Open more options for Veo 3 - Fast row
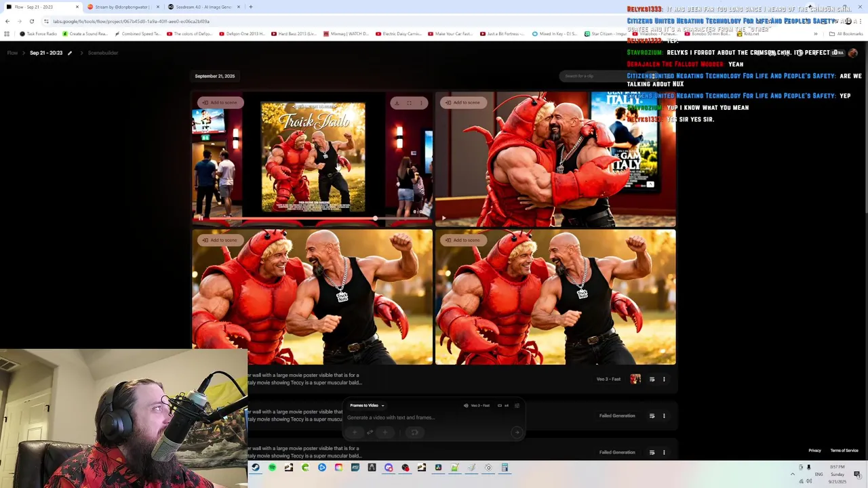868x488 pixels. tap(664, 379)
